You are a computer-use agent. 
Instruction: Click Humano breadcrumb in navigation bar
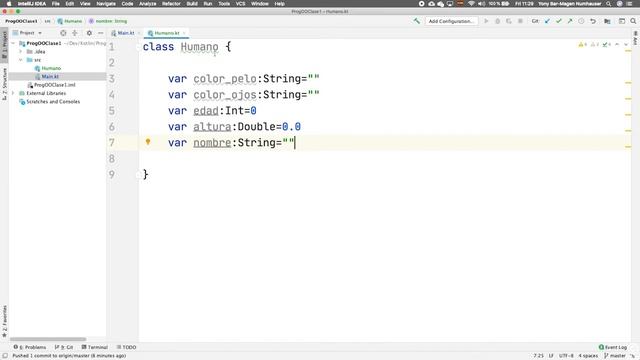[x=70, y=21]
